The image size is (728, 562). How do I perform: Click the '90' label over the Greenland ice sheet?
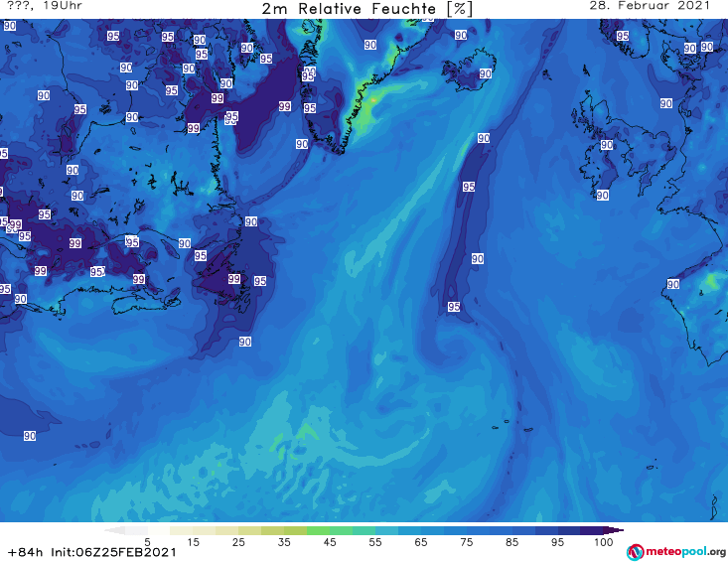(370, 45)
